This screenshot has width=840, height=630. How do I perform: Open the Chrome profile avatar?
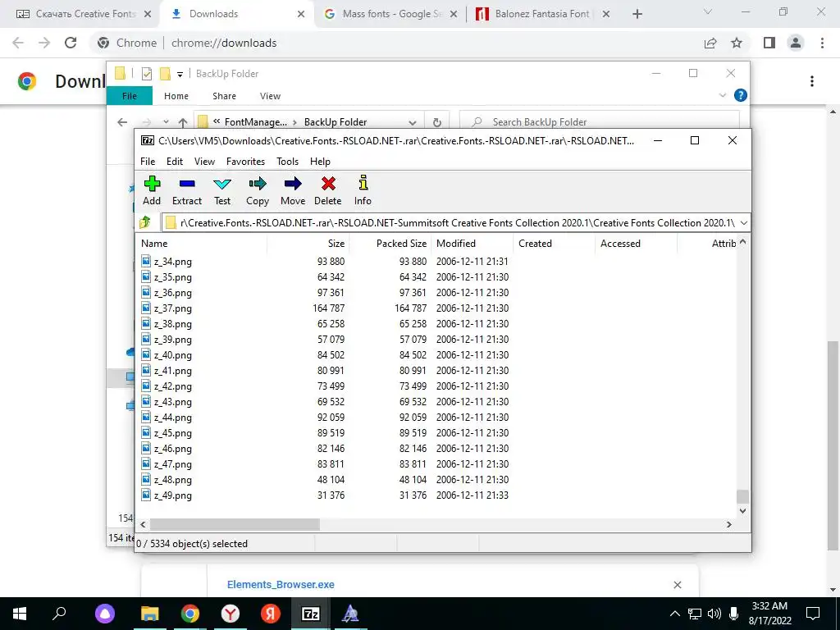[x=796, y=43]
